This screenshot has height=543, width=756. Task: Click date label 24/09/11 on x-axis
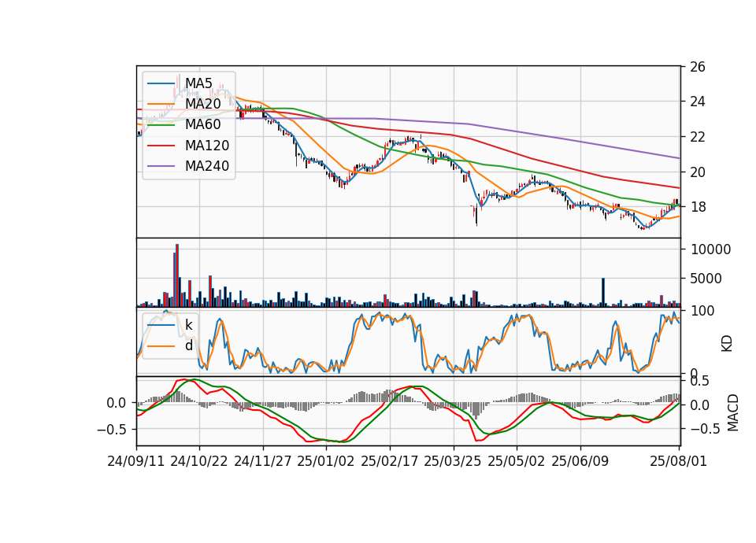(136, 461)
